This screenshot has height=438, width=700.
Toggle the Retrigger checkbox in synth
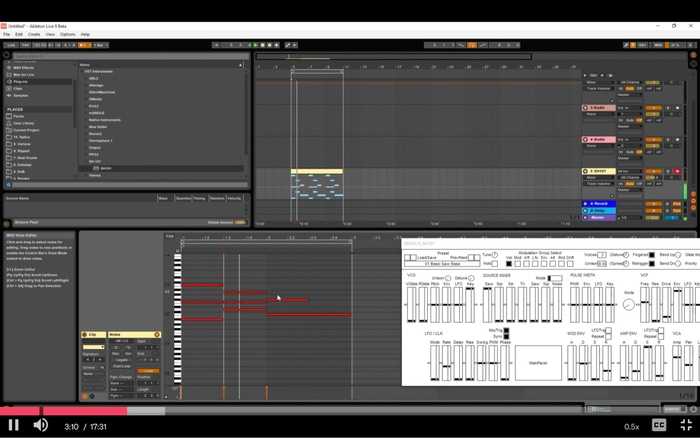click(x=651, y=263)
